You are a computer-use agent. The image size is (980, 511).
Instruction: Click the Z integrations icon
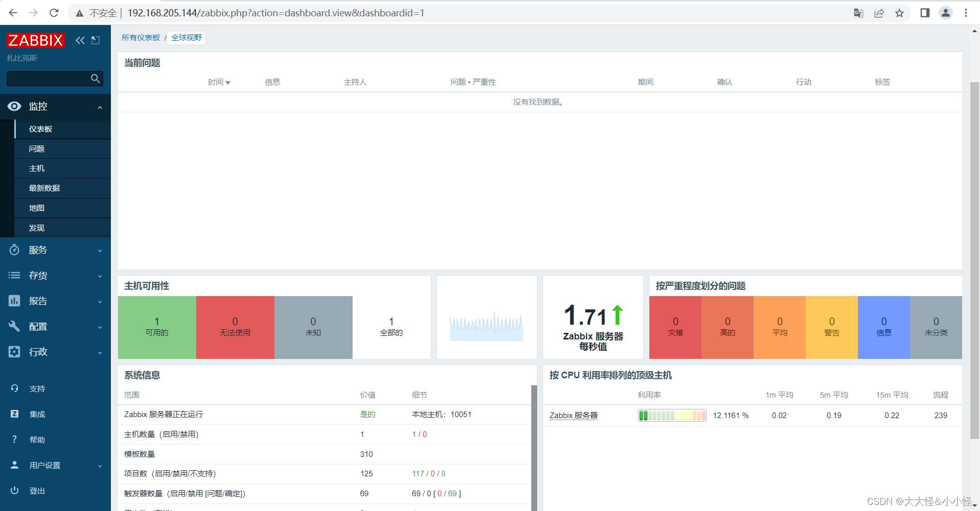click(15, 414)
